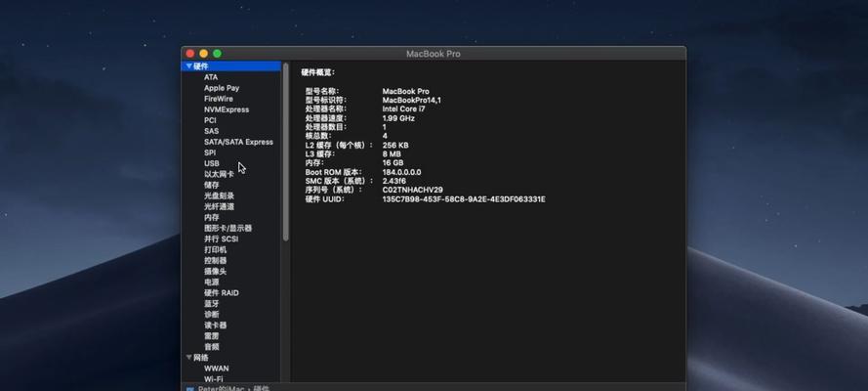The image size is (868, 391).
Task: Select 光纤通道 in the list
Action: click(x=219, y=206)
